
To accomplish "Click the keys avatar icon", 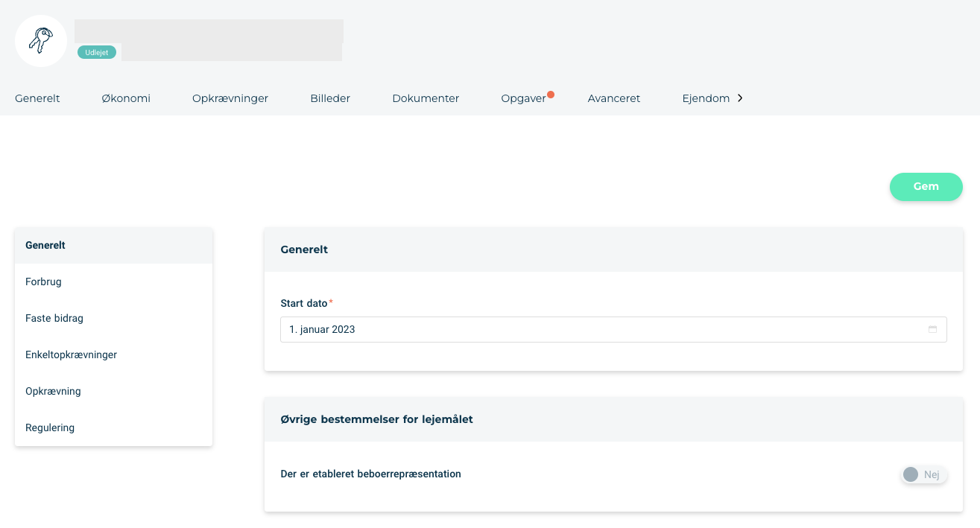I will point(41,41).
